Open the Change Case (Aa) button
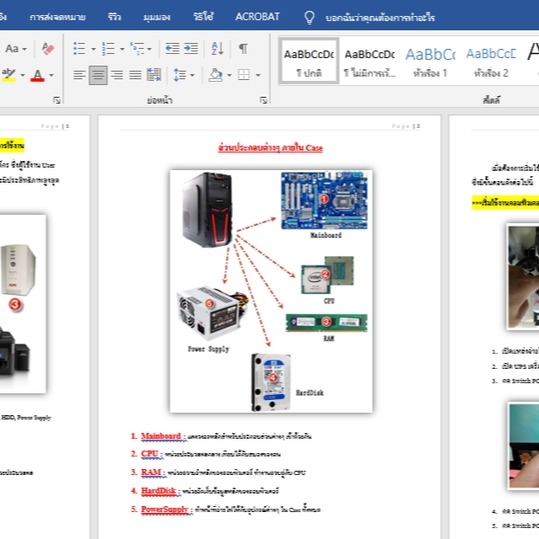Viewport: 539px width, 539px height. tap(12, 48)
